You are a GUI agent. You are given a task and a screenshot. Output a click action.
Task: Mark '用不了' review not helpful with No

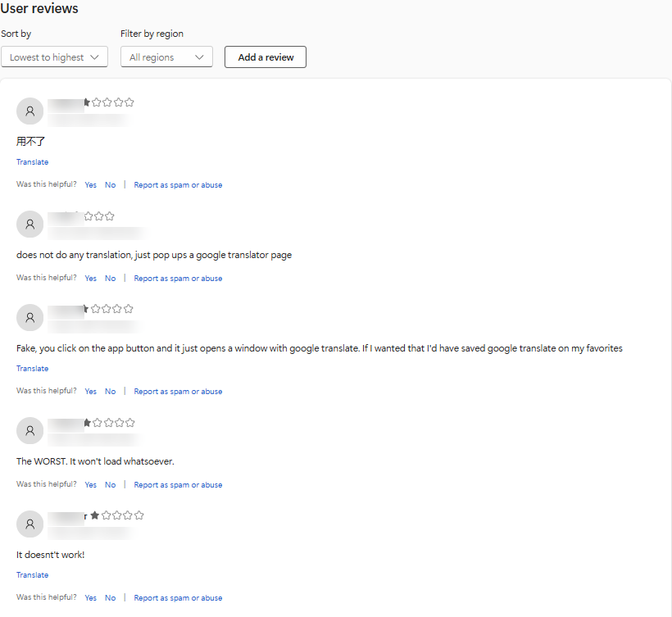tap(110, 184)
